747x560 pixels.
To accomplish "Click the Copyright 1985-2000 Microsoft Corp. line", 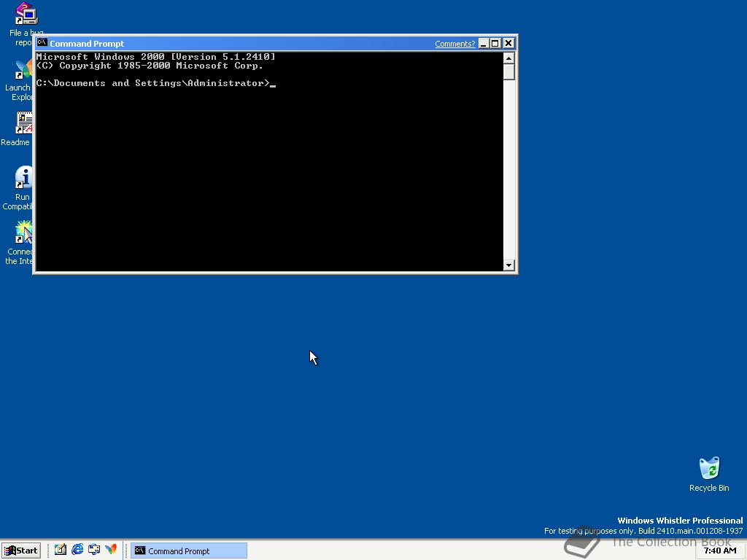I will tap(150, 66).
